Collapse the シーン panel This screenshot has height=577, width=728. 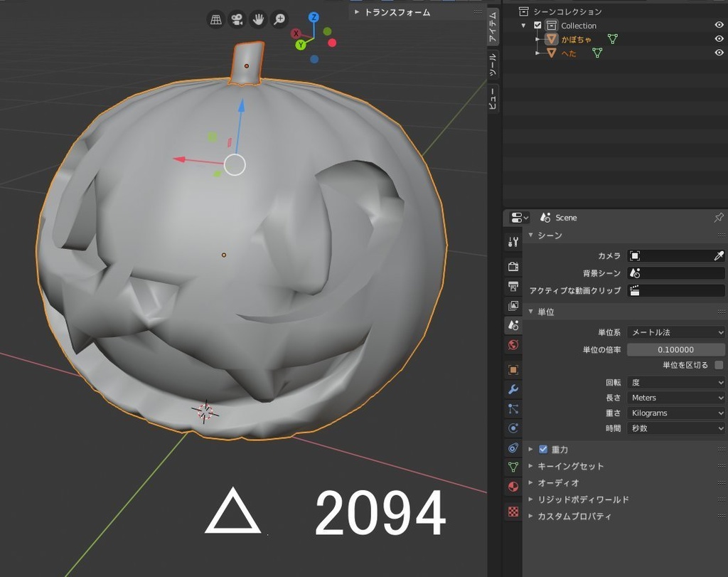[530, 235]
